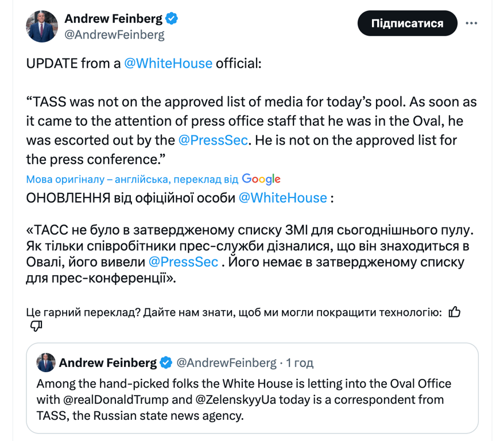The width and height of the screenshot is (504, 441).
Task: Click @PressSec mention in the Ukrainian translation
Action: (184, 262)
